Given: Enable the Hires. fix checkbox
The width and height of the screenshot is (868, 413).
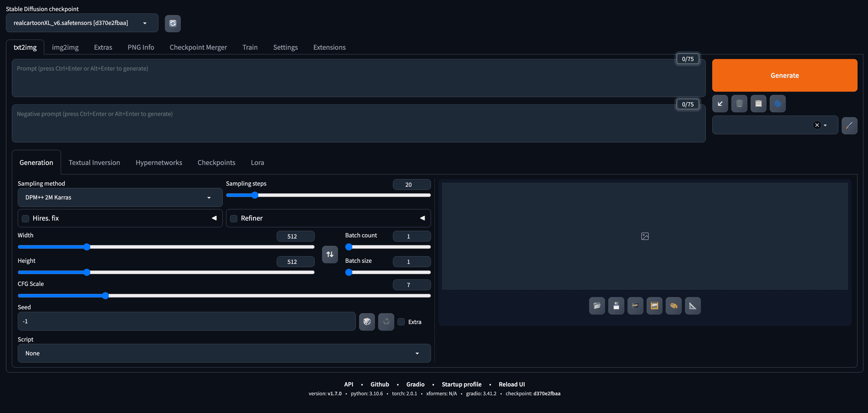Looking at the screenshot, I should 26,219.
